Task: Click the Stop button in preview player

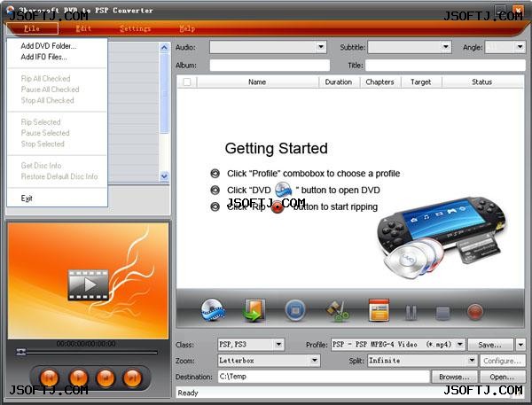Action: [106, 378]
